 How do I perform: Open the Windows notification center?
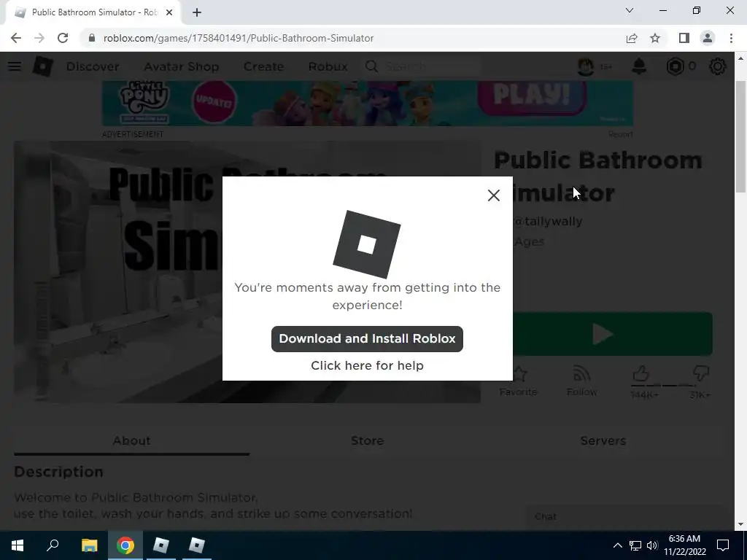723,545
